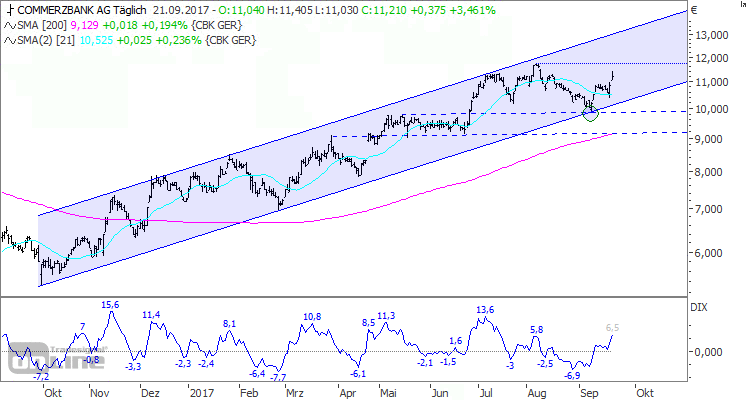Screen dimensions: 746x400
Task: Click the SMA [200] line icon
Action: [10, 26]
